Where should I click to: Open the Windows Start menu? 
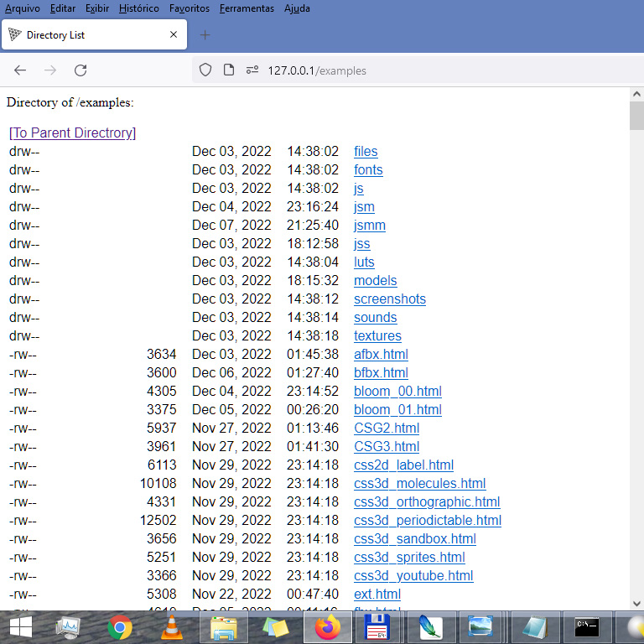click(20, 627)
